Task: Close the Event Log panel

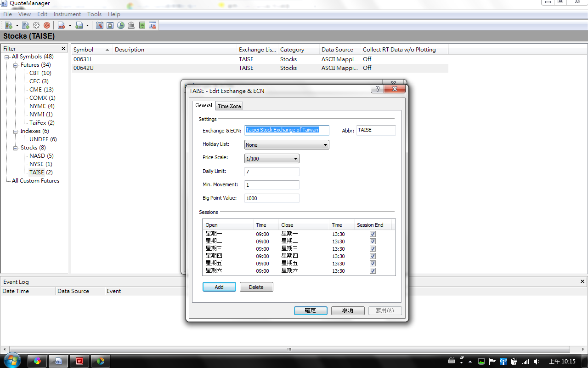Action: coord(582,282)
